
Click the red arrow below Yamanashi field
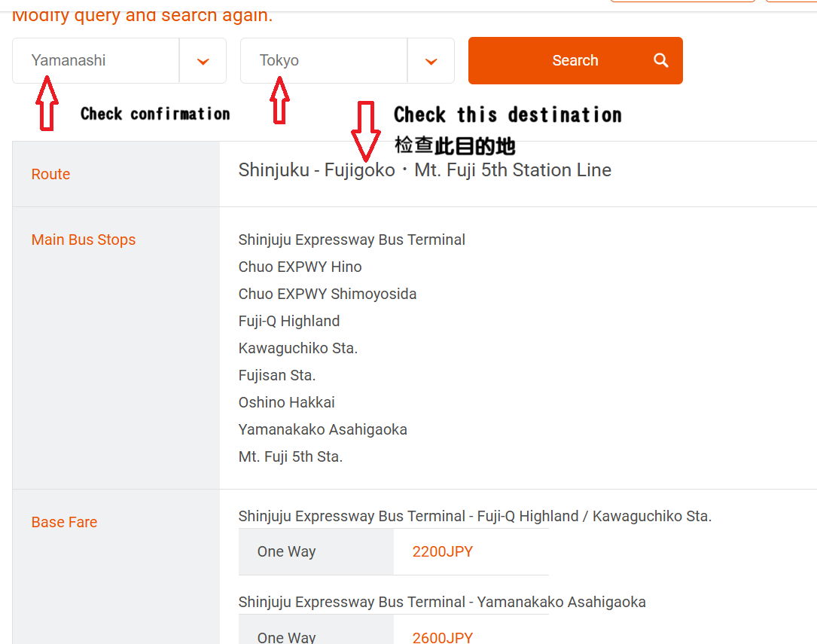point(47,104)
